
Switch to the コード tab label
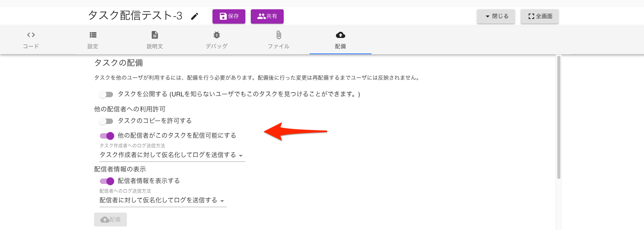pyautogui.click(x=31, y=46)
